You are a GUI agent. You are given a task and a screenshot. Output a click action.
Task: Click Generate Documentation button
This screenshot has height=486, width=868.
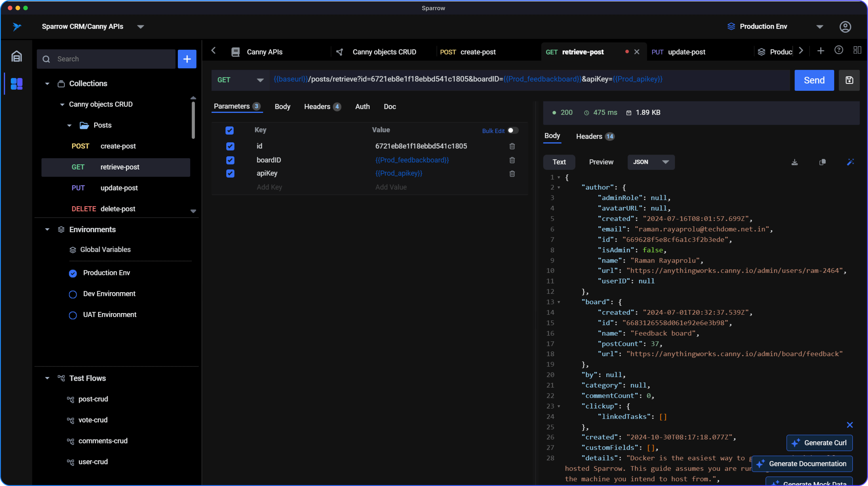[802, 464]
